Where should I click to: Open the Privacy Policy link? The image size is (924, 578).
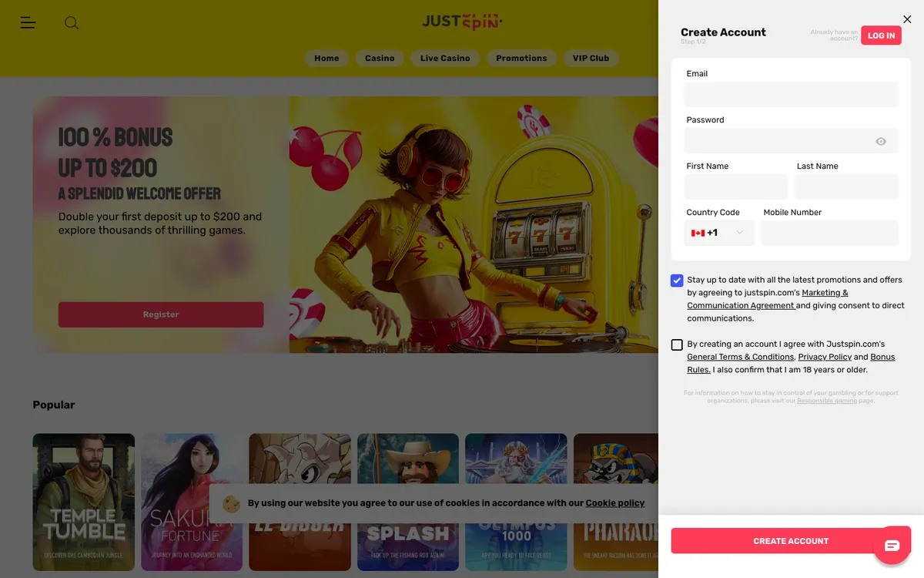tap(825, 357)
